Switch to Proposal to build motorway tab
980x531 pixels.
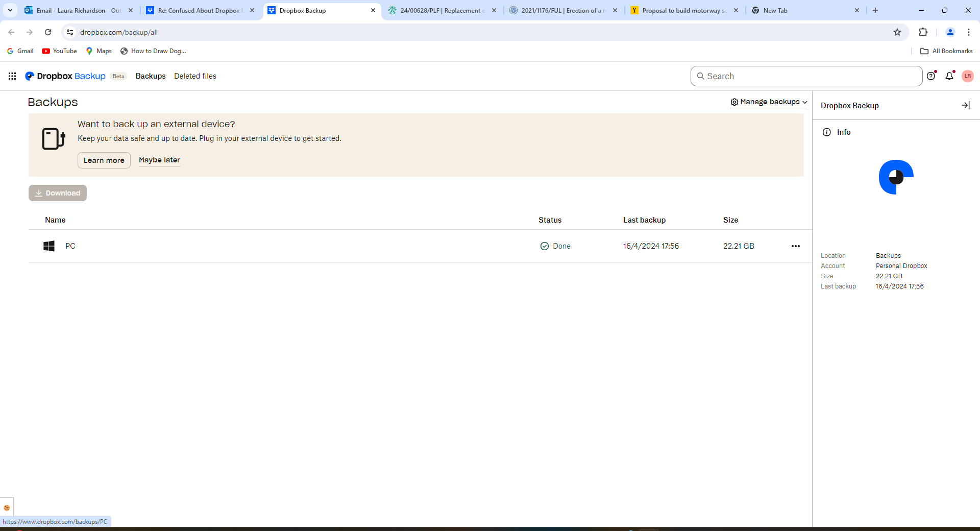[684, 10]
